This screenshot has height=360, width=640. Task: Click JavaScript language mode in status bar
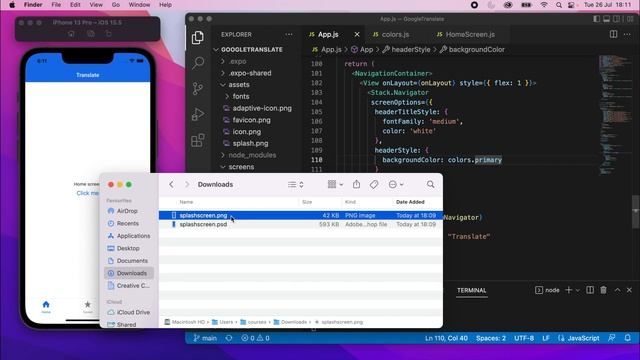pyautogui.click(x=578, y=338)
